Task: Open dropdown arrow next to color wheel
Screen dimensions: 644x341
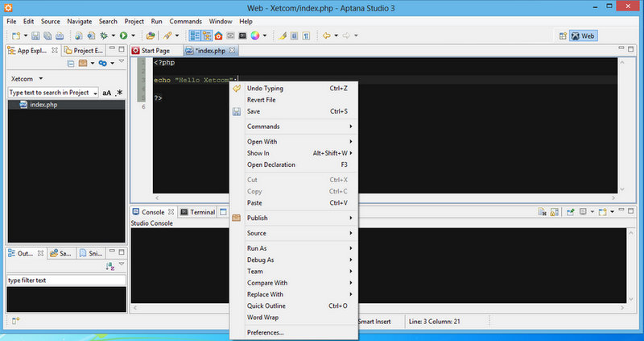Action: pyautogui.click(x=265, y=35)
